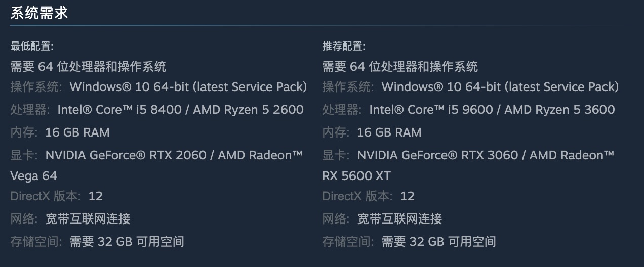The width and height of the screenshot is (644, 267).
Task: Click minimum 宽带互联网连接 network text
Action: [88, 219]
